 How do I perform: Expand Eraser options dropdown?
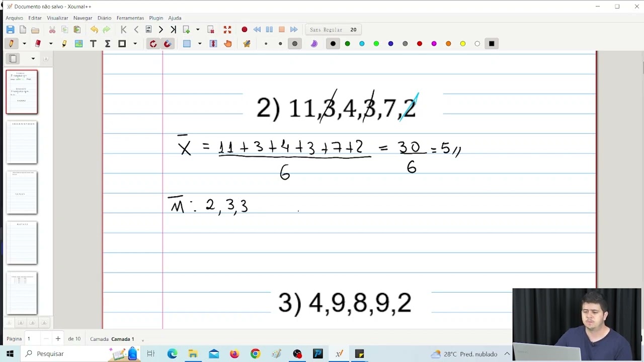(x=50, y=44)
